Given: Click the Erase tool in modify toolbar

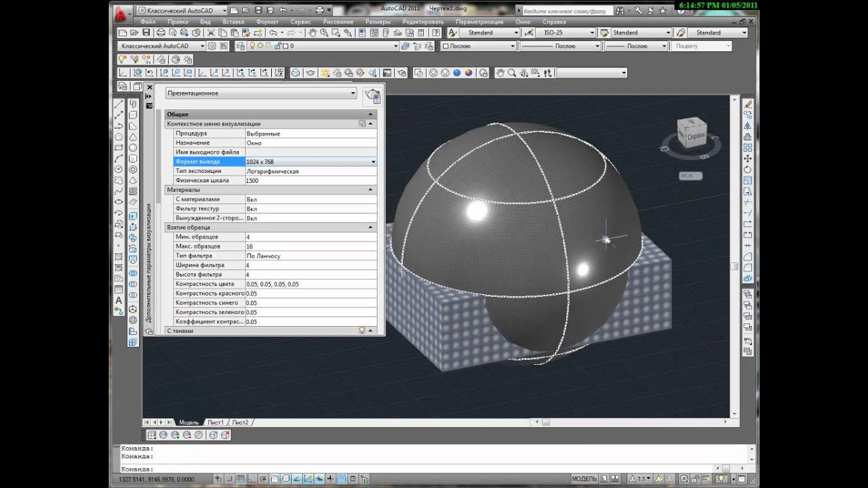Looking at the screenshot, I should click(748, 104).
